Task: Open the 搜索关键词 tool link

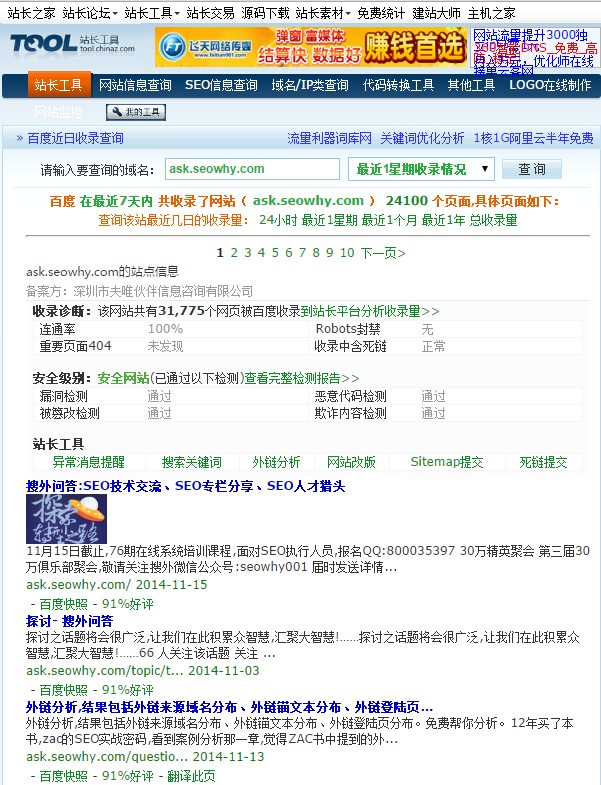Action: (x=192, y=462)
